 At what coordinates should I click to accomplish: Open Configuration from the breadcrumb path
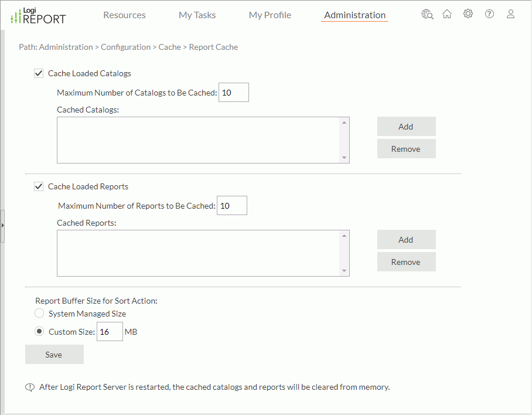[x=125, y=47]
